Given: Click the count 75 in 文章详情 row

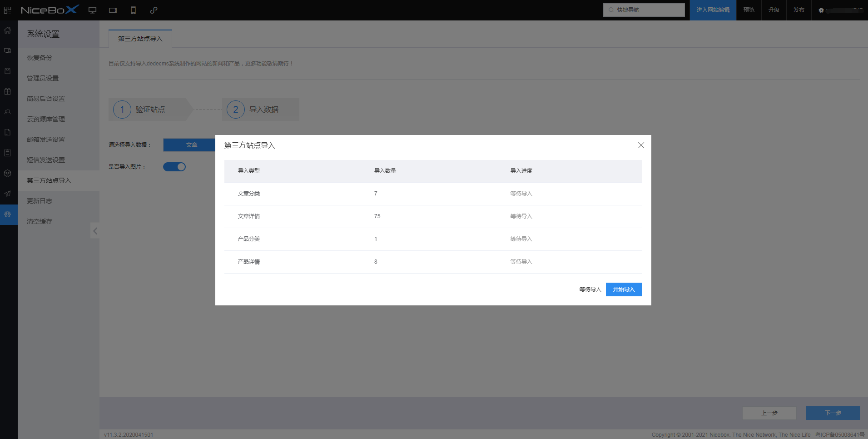Looking at the screenshot, I should pyautogui.click(x=377, y=216).
